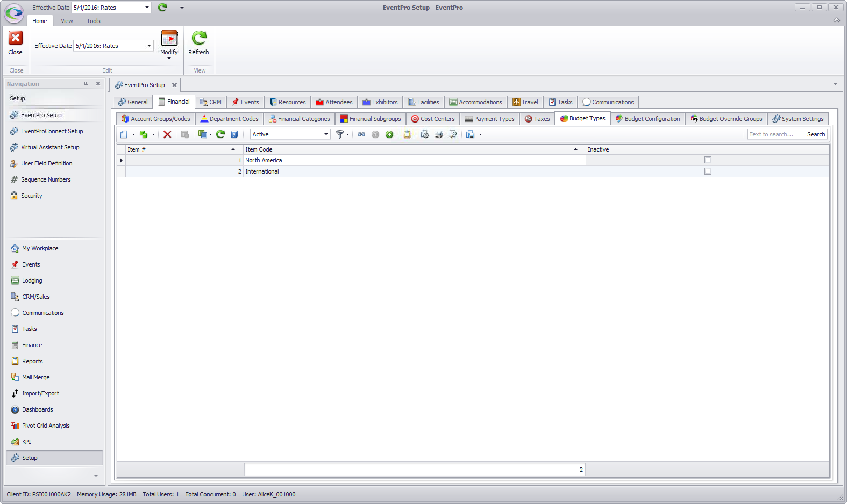Click the export save icon in toolbar
Screen dimensions: 847x504
pos(471,134)
